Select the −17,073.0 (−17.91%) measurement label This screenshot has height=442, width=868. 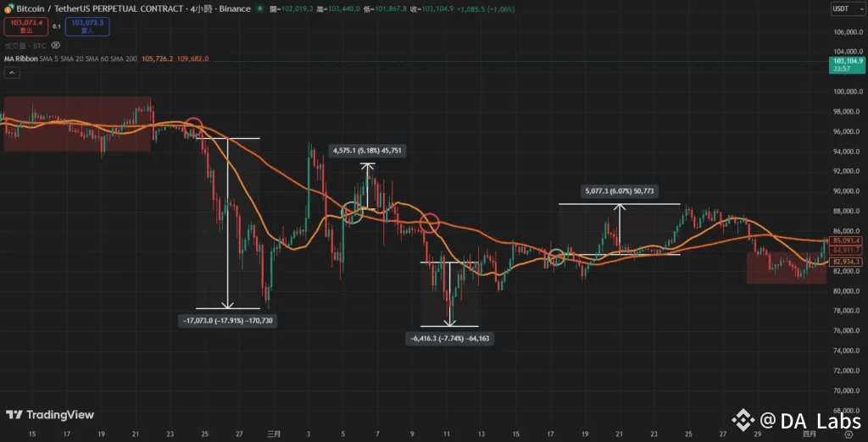(227, 321)
